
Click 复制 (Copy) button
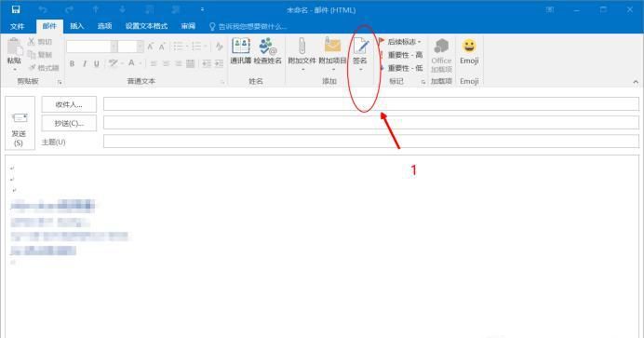(x=40, y=55)
